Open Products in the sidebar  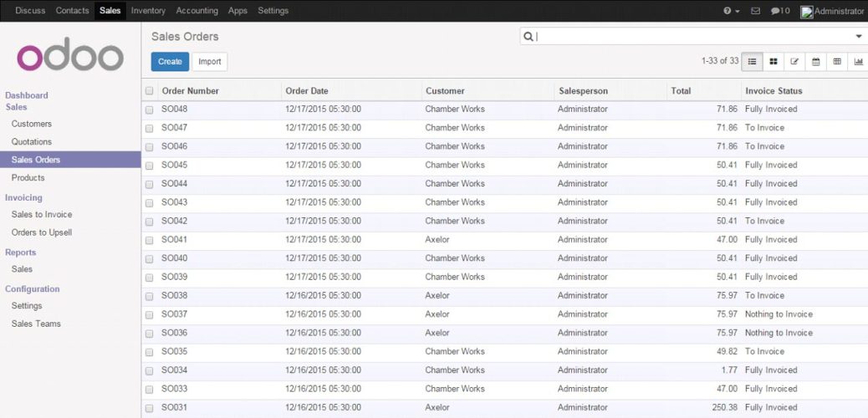(28, 178)
